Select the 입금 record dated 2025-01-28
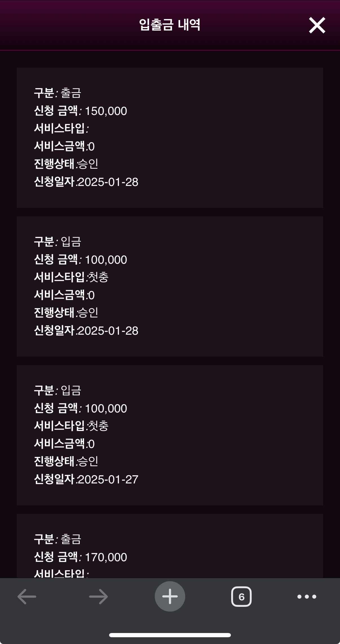The height and width of the screenshot is (644, 340). click(x=170, y=287)
